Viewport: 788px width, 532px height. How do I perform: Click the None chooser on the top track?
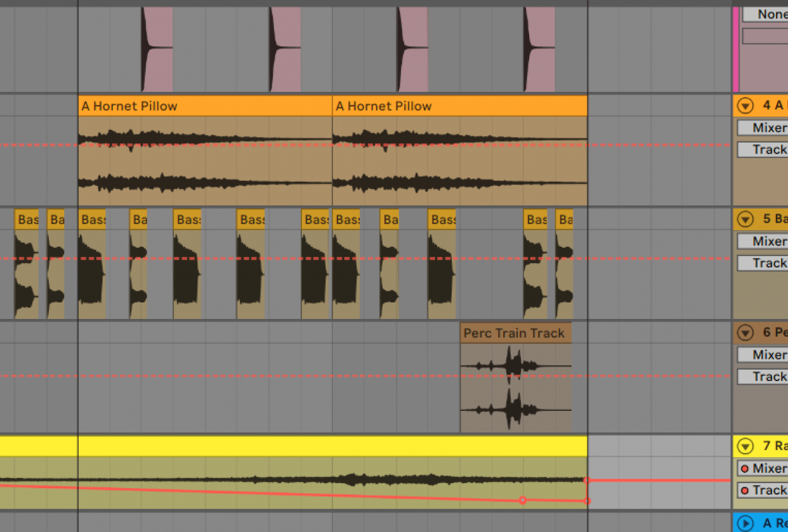(x=766, y=14)
